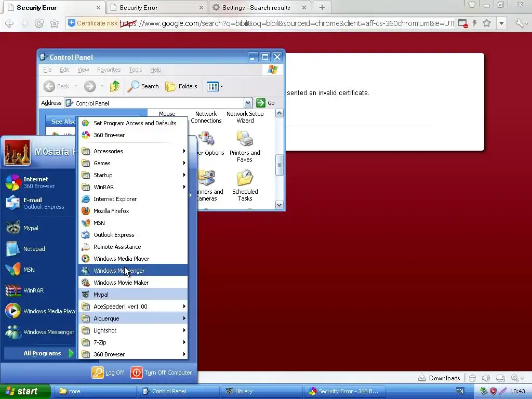Open Network Setup Wizard item
Viewport: 532px width, 399px height.
245,117
